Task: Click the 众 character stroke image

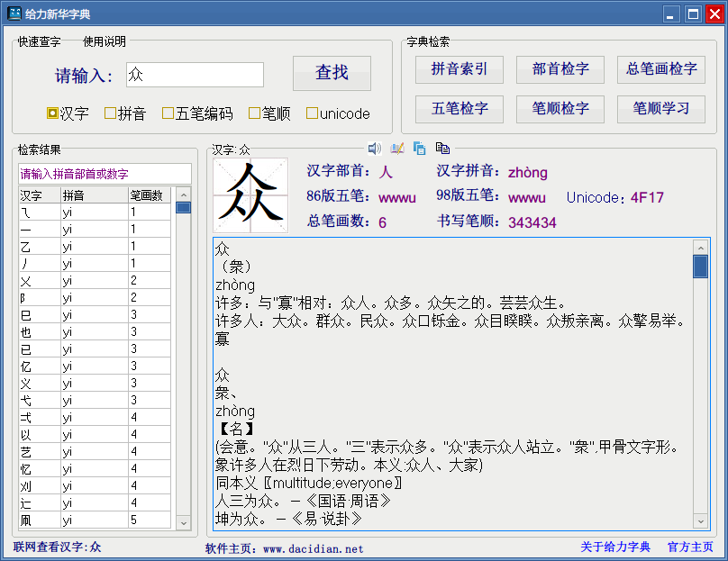Action: tap(250, 195)
